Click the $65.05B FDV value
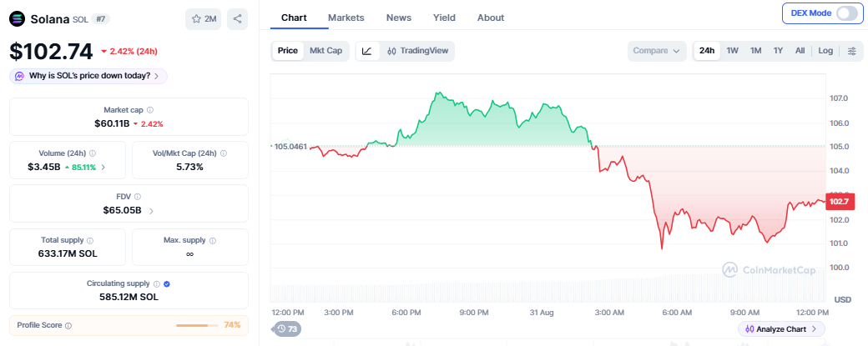Screen dimensions: 868x346 click(x=123, y=210)
